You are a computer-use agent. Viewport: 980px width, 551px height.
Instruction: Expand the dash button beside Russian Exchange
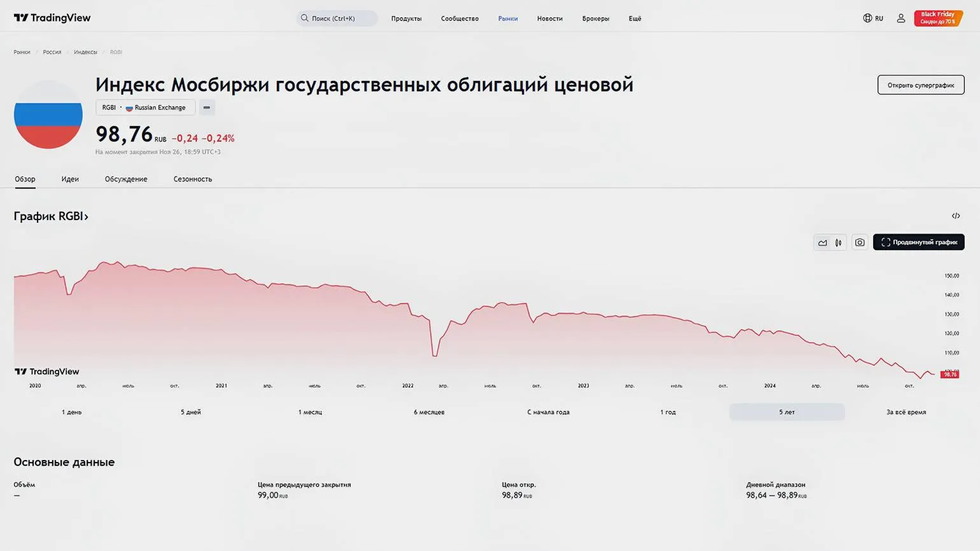click(x=207, y=108)
